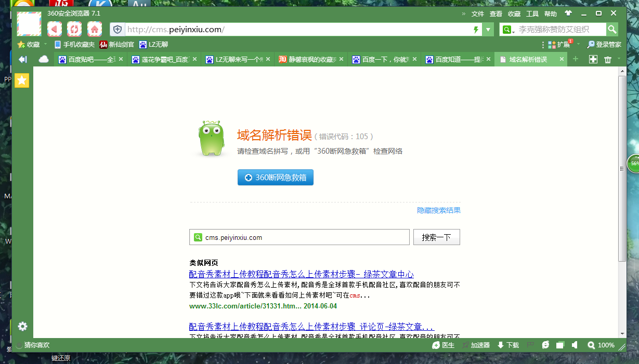Viewport: 639px width, 364px height.
Task: Toggle the sidebar collapse icon left of tabs
Action: (22, 60)
